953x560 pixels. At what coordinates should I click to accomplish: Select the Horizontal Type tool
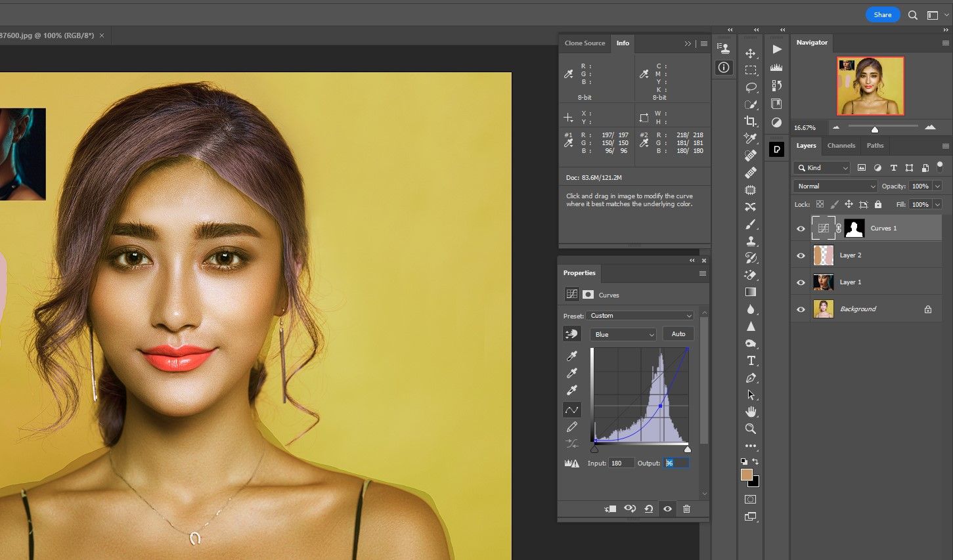click(751, 360)
